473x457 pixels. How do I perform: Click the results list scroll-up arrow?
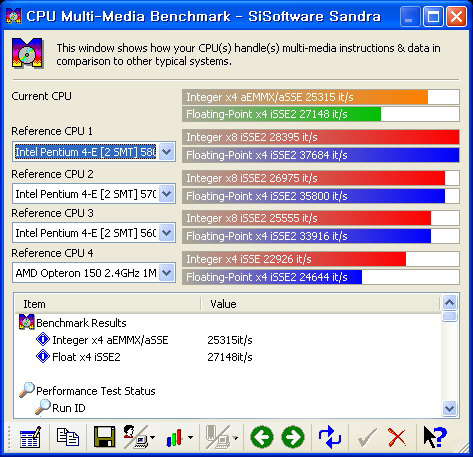[450, 303]
